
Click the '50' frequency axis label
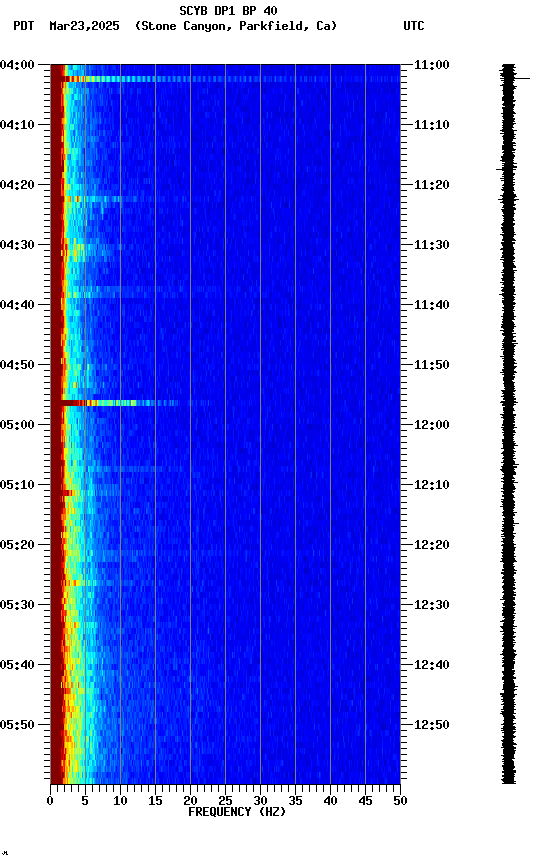(401, 801)
